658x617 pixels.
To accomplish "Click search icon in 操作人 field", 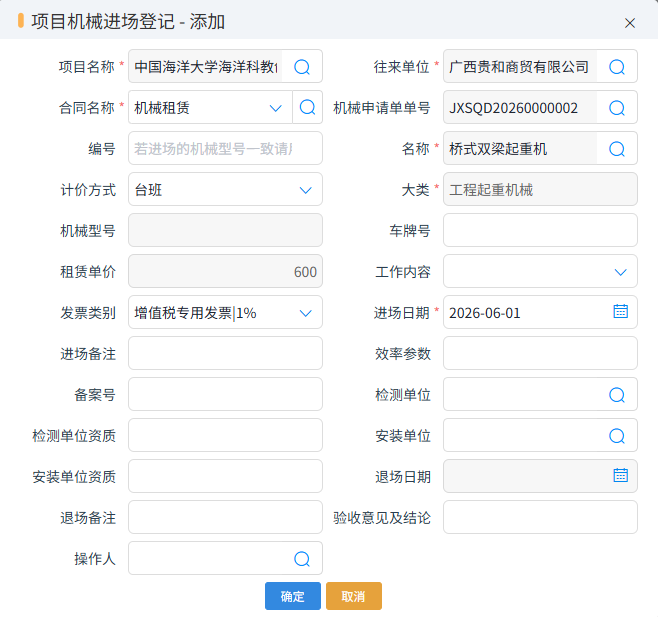I will tap(302, 559).
